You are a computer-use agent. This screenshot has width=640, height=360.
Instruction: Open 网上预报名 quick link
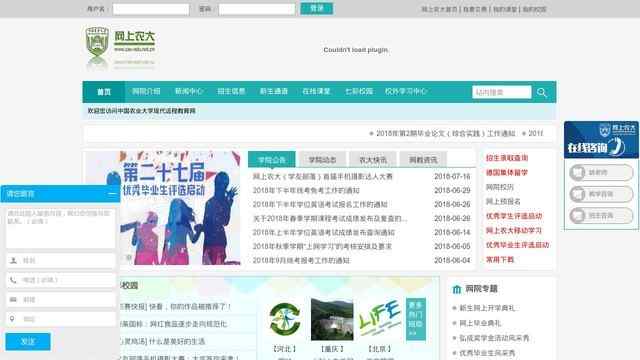(x=503, y=202)
